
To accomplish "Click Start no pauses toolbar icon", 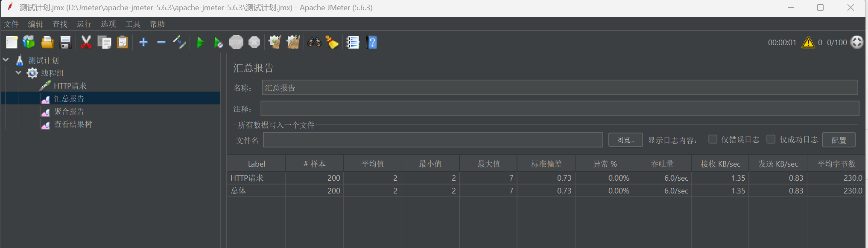I will (x=218, y=42).
